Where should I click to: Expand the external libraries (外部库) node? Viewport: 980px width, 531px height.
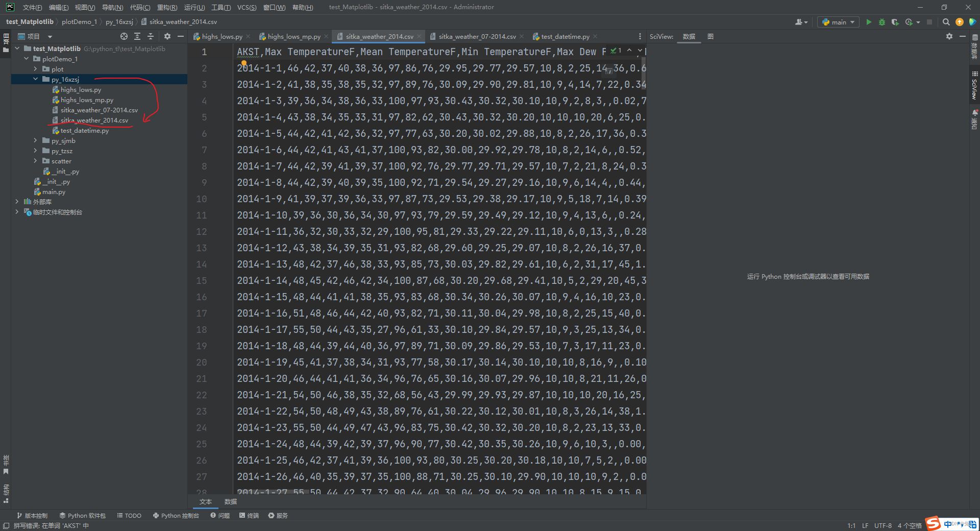pos(17,202)
